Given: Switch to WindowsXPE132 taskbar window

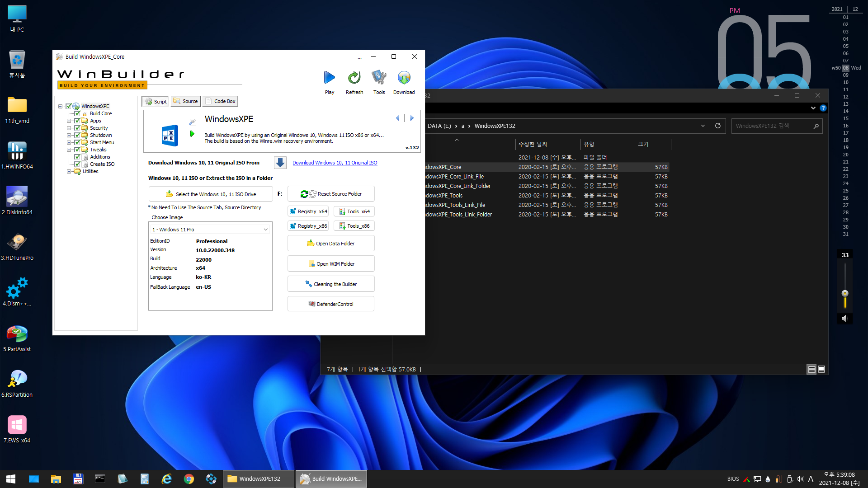Looking at the screenshot, I should coord(259,479).
